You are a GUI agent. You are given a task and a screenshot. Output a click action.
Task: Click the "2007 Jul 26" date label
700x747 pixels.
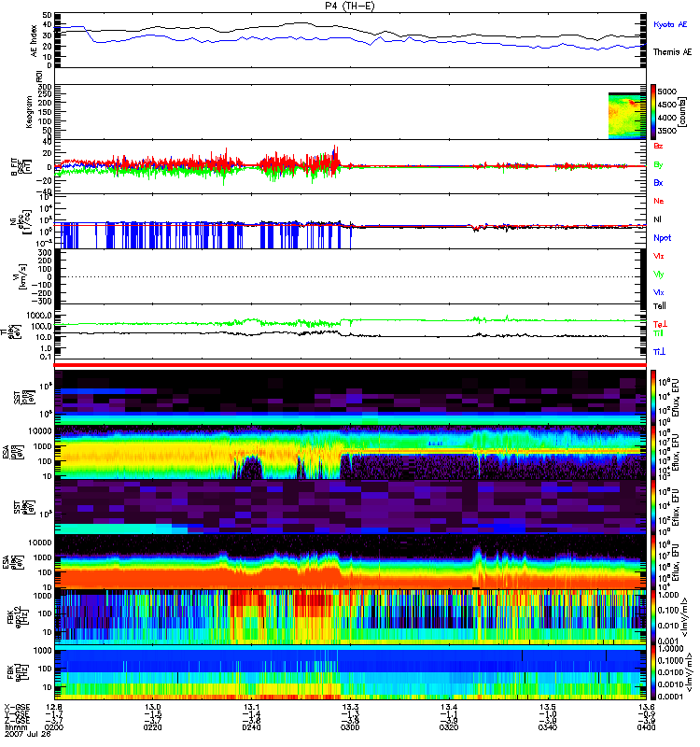28,735
